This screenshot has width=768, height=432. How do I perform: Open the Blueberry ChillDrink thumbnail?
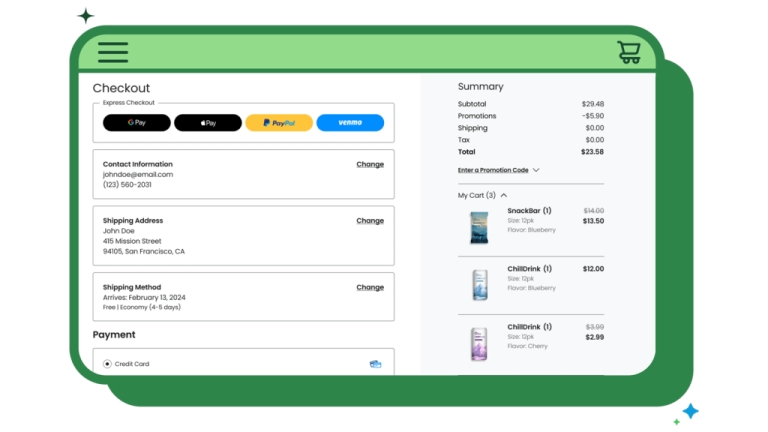point(479,285)
